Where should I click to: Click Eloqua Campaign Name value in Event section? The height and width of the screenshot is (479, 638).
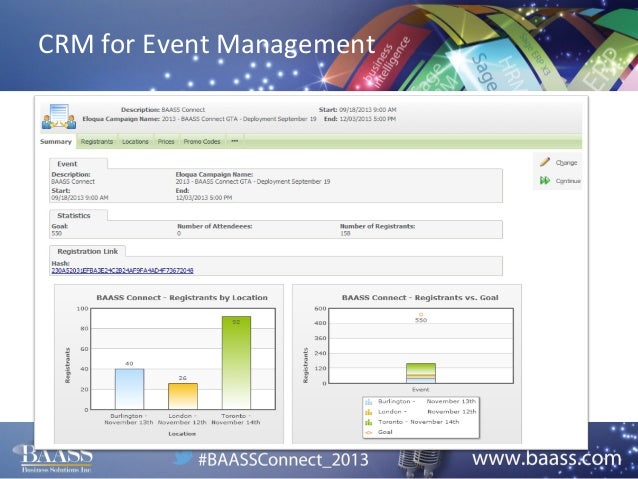coord(253,182)
